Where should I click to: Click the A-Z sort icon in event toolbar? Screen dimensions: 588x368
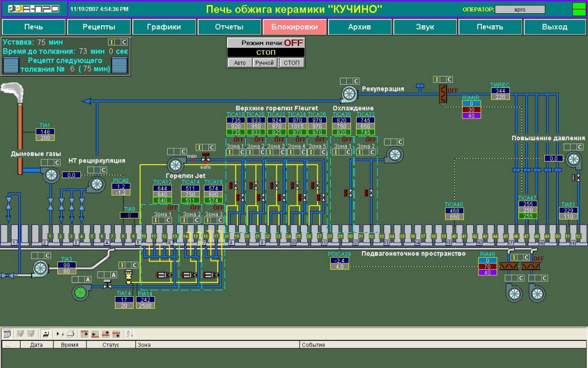[129, 333]
